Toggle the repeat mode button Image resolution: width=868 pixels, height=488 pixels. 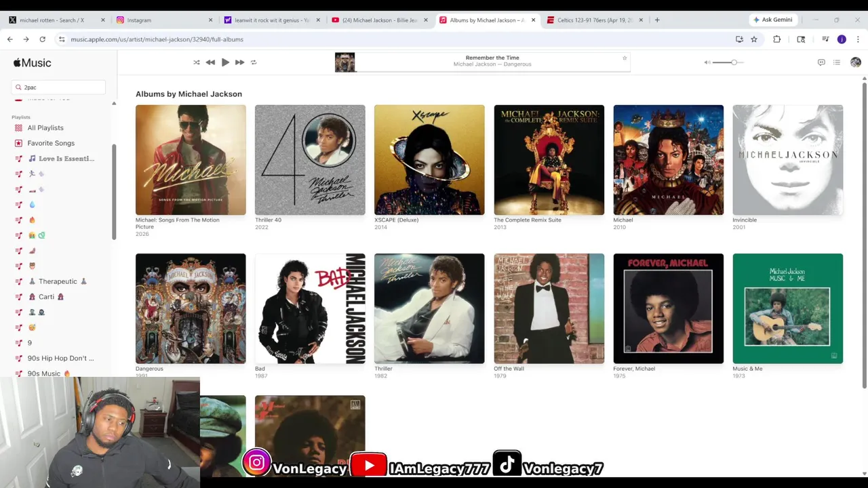coord(254,62)
